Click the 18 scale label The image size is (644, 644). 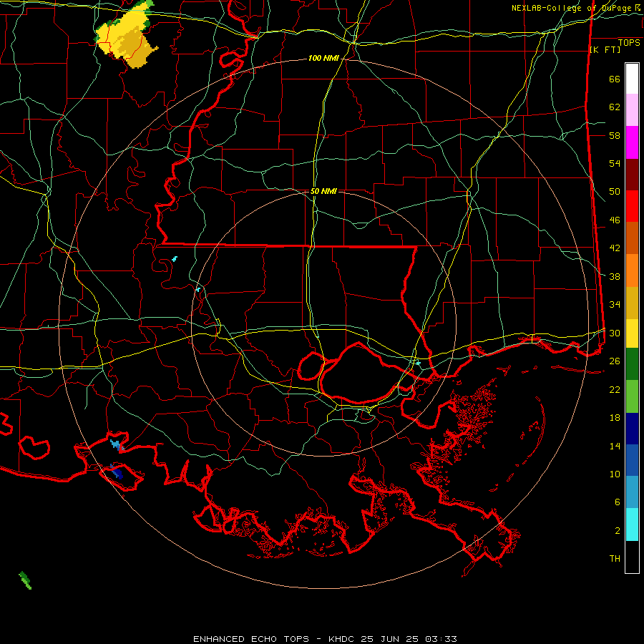point(615,417)
